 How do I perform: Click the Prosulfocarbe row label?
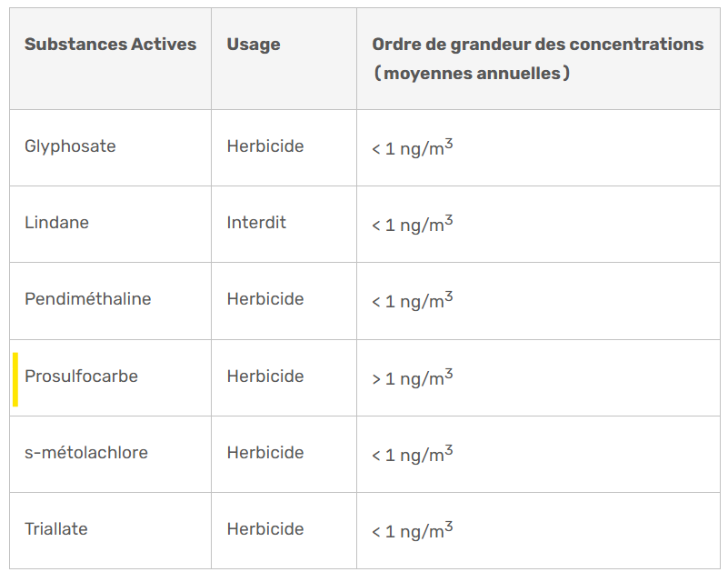point(81,376)
